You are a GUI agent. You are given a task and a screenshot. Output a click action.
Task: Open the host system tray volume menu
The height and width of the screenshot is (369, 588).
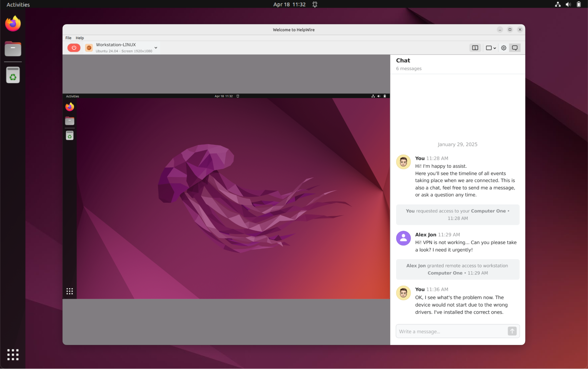(568, 4)
